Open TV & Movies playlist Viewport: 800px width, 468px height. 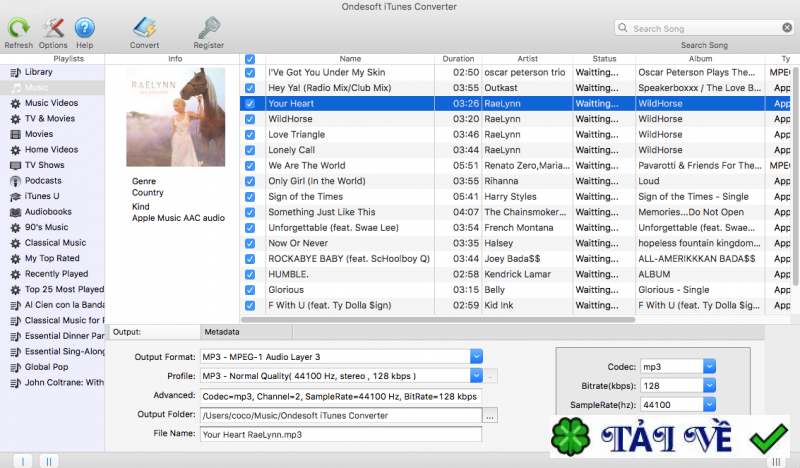pyautogui.click(x=52, y=118)
